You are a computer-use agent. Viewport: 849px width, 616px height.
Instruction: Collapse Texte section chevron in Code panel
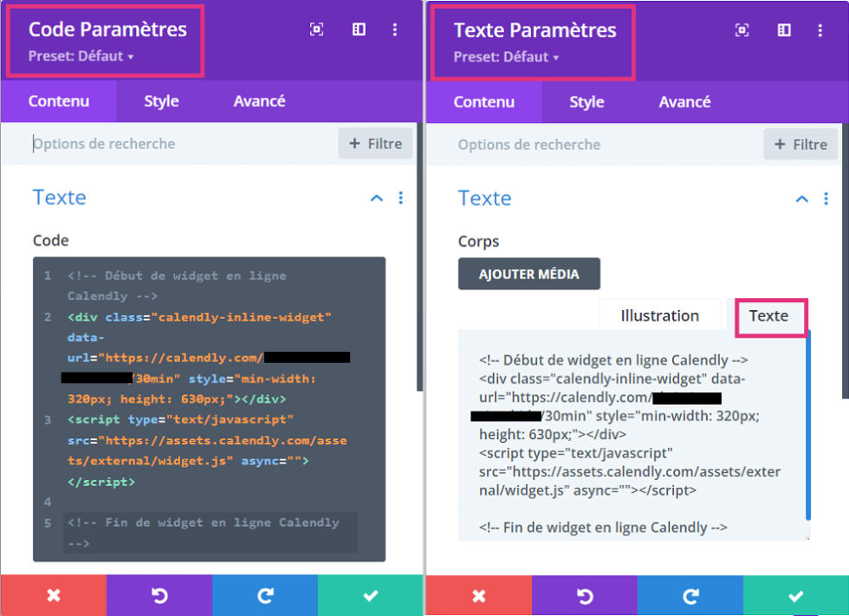pos(377,198)
